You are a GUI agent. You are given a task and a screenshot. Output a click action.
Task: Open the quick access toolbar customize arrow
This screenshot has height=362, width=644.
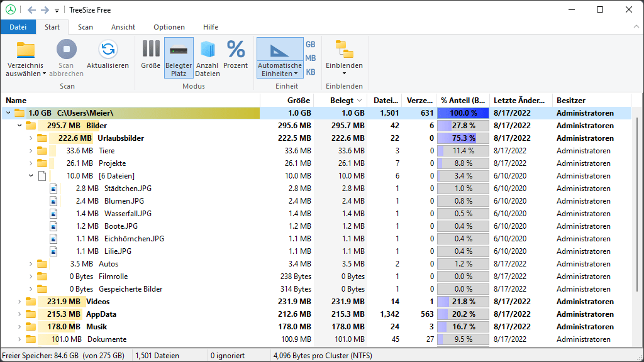(x=57, y=10)
